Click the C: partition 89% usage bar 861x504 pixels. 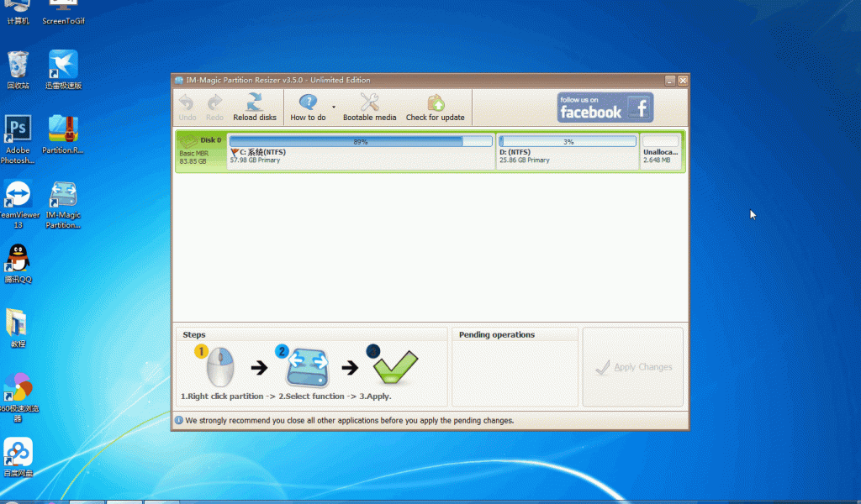pos(361,141)
